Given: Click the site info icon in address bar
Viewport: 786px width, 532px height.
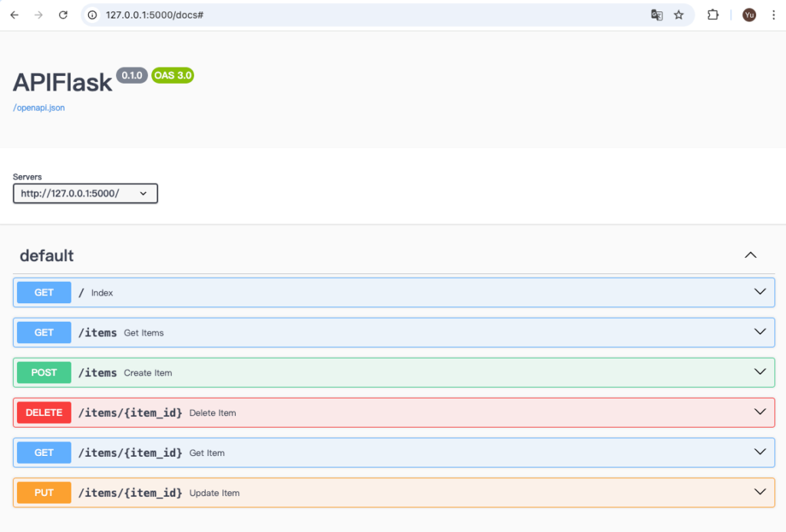Looking at the screenshot, I should tap(93, 15).
